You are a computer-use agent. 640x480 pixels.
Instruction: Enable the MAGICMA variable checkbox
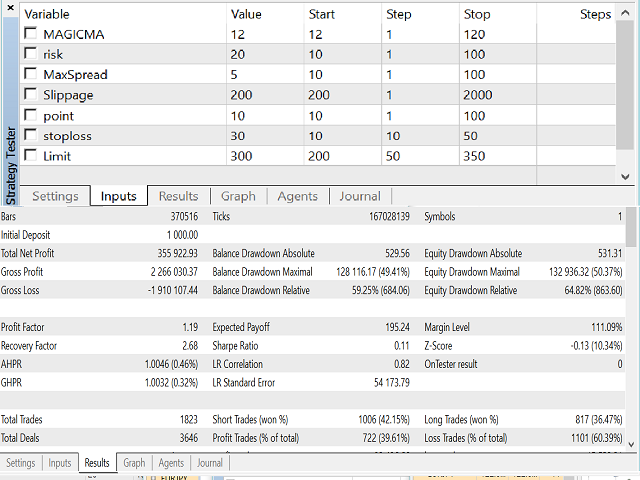(x=31, y=33)
